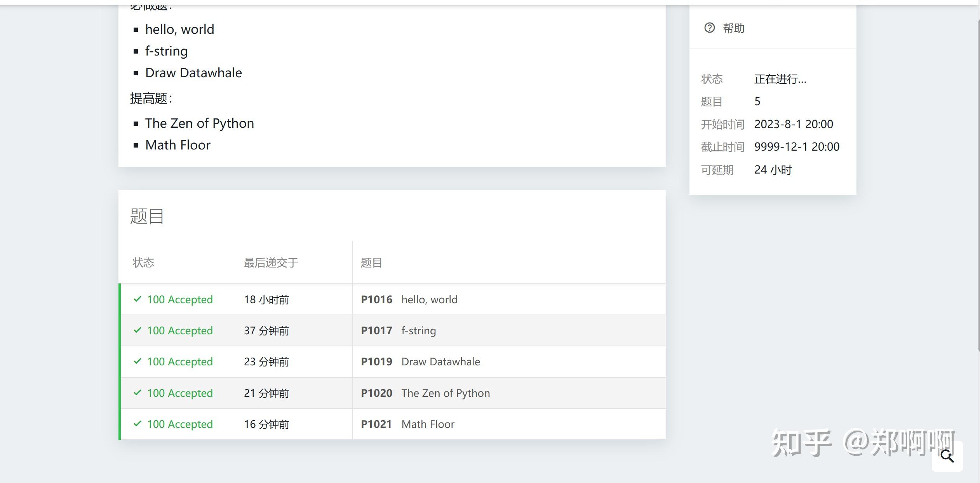Viewport: 980px width, 483px height.
Task: Click the magnifier search icon at bottom right
Action: [947, 457]
